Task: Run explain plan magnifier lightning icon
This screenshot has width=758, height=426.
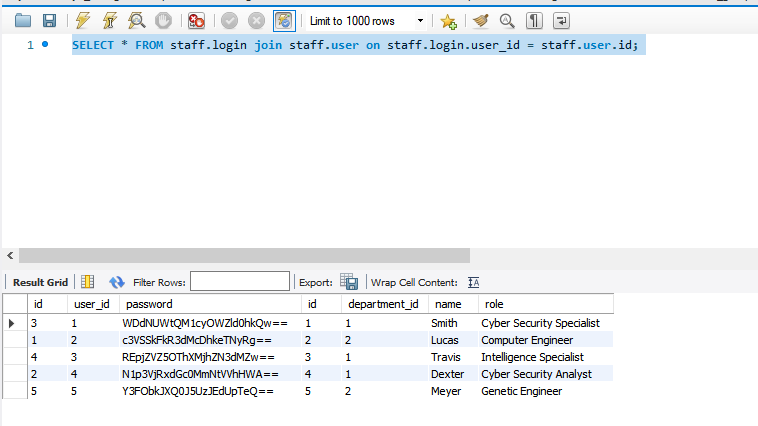Action: (135, 20)
